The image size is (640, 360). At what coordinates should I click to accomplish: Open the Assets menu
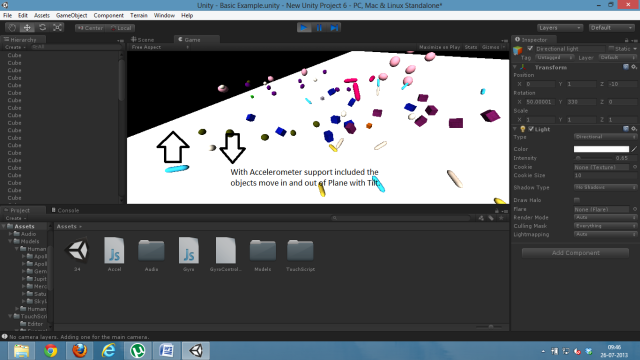click(42, 15)
